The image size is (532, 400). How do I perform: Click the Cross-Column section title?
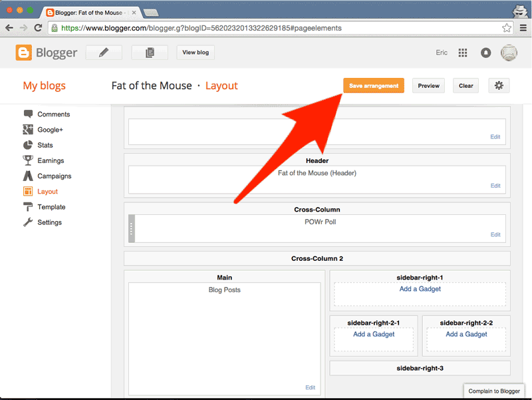[317, 210]
